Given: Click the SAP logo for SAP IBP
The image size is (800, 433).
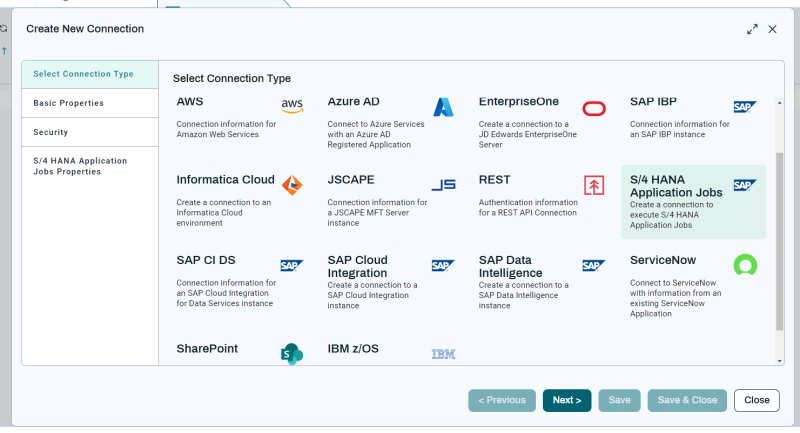Looking at the screenshot, I should point(745,107).
